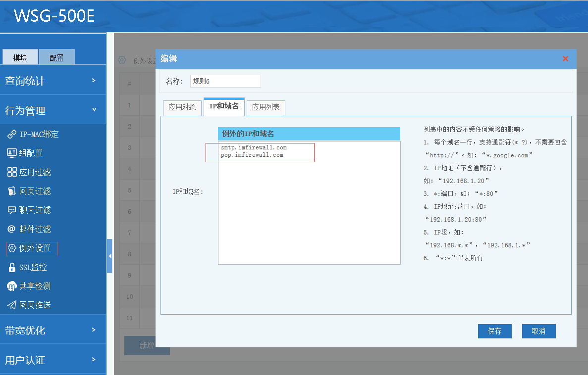Collapse the sidebar with the arrow handle
588x375 pixels.
point(109,256)
